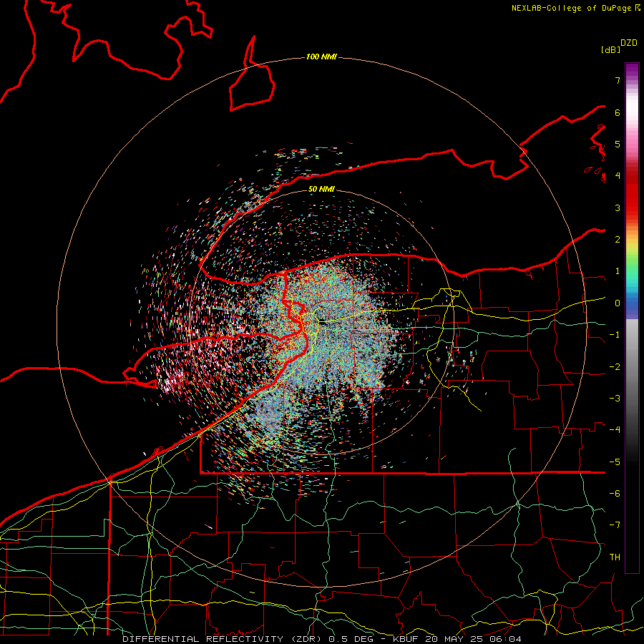Click the 4 tick on the color scale

tap(618, 176)
